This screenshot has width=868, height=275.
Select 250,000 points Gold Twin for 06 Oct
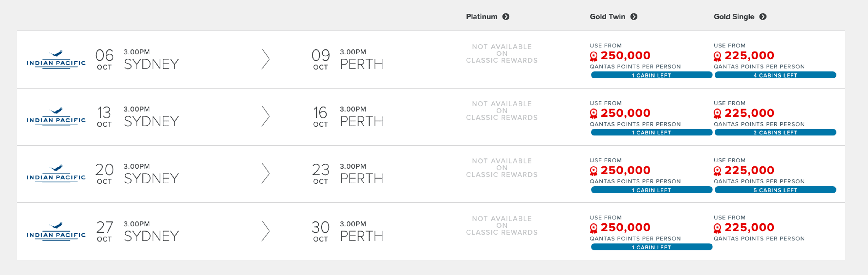point(625,56)
